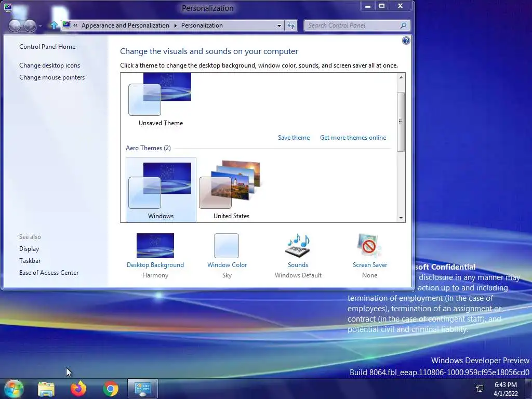Minimize the Personalization window

[x=368, y=6]
